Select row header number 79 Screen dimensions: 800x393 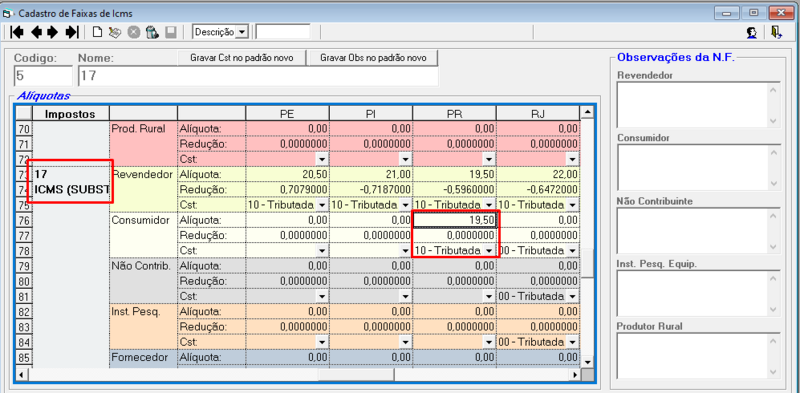click(x=24, y=266)
